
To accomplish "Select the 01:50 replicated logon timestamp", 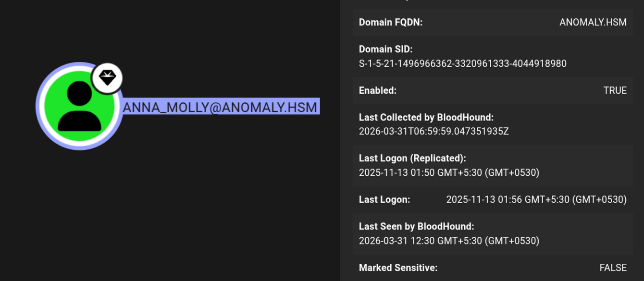I will pos(449,172).
